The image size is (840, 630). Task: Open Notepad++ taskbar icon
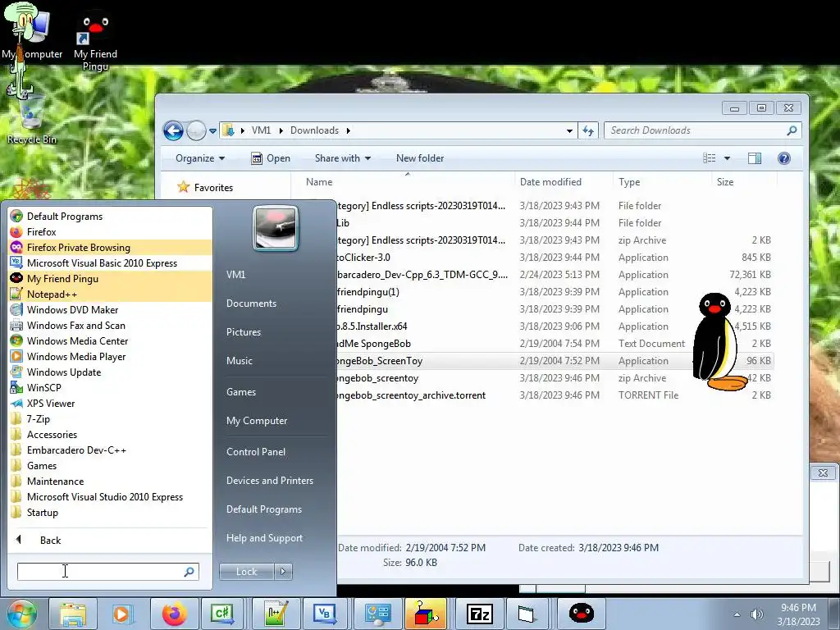point(276,614)
